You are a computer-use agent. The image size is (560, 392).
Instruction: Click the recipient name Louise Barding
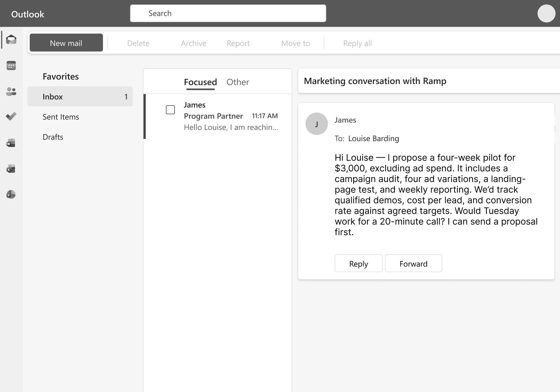[x=373, y=139]
